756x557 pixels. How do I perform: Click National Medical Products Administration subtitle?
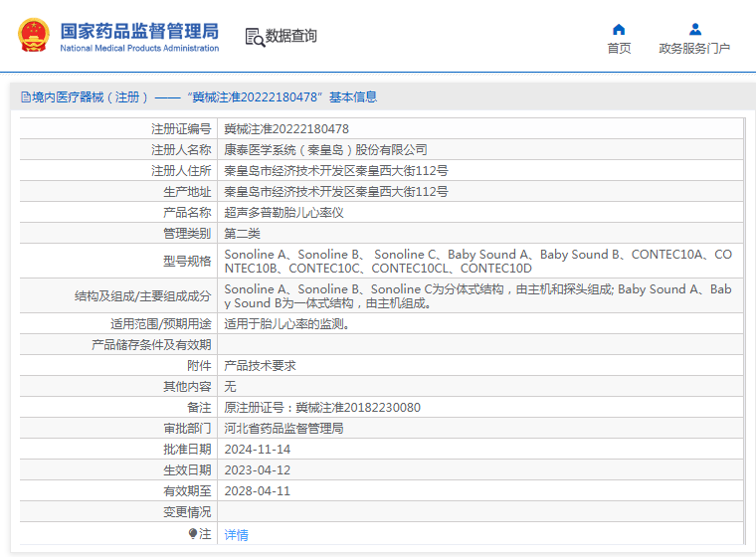coord(139,48)
